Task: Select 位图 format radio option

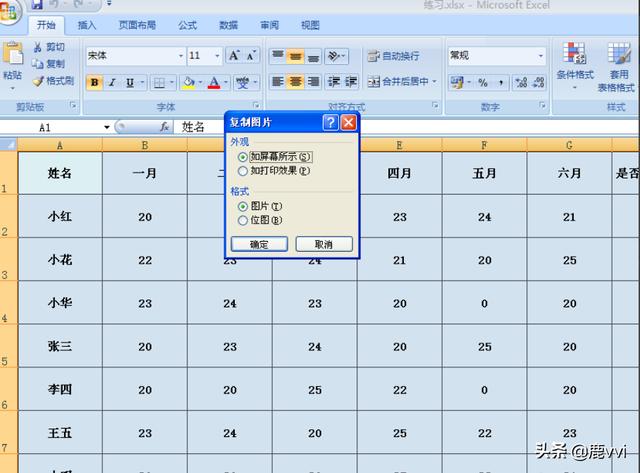Action: (242, 220)
